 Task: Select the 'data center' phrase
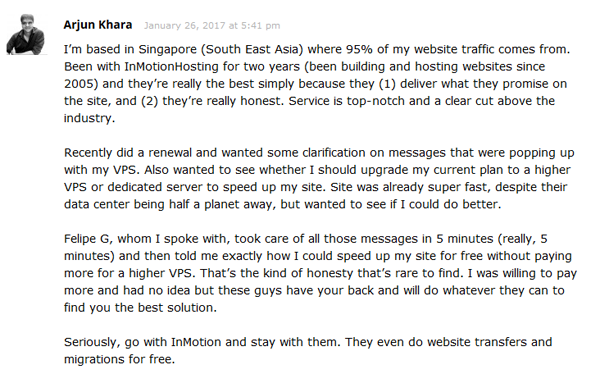pyautogui.click(x=97, y=204)
